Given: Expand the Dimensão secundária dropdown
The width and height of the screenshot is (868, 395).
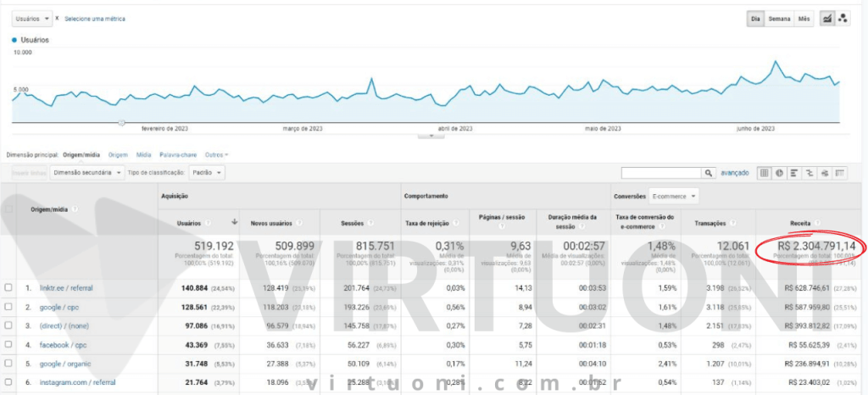Looking at the screenshot, I should click(x=86, y=173).
